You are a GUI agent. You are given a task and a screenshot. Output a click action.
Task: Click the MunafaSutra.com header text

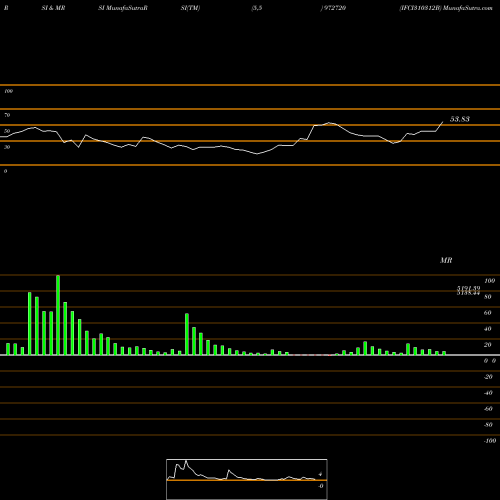click(468, 8)
